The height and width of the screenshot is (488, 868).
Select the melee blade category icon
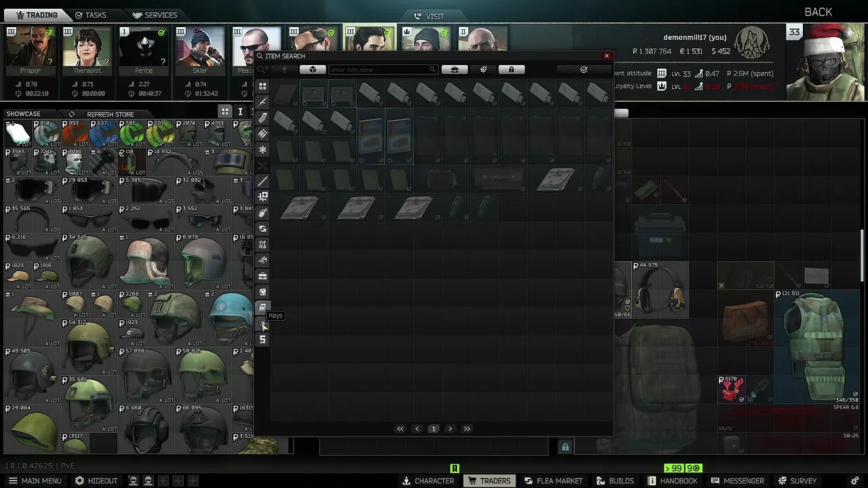[x=262, y=181]
